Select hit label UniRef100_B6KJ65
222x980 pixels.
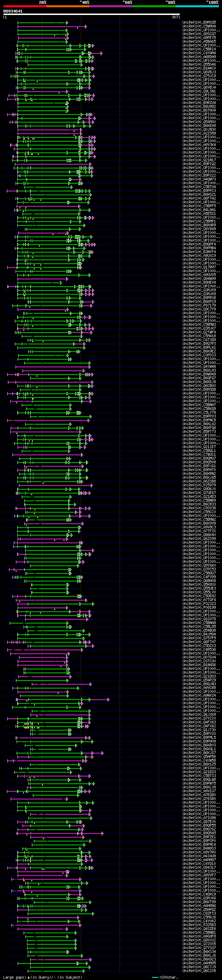pos(199,477)
